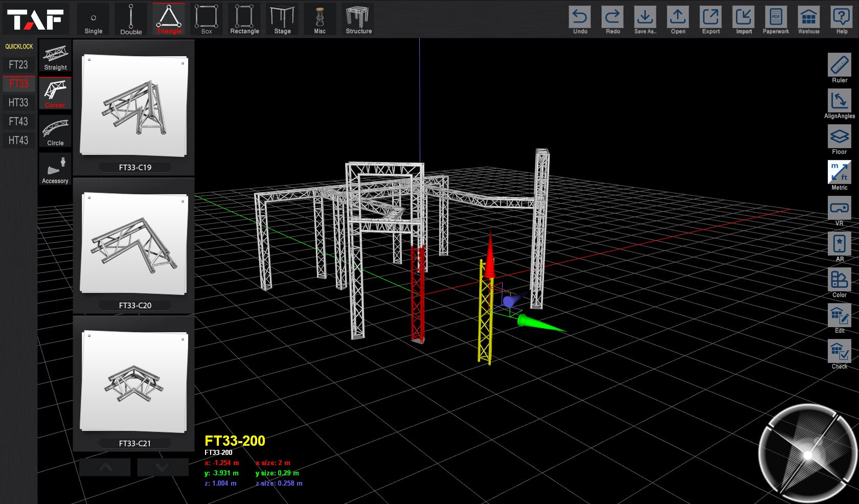Viewport: 859px width, 504px height.
Task: Click the y position value
Action: coord(221,473)
